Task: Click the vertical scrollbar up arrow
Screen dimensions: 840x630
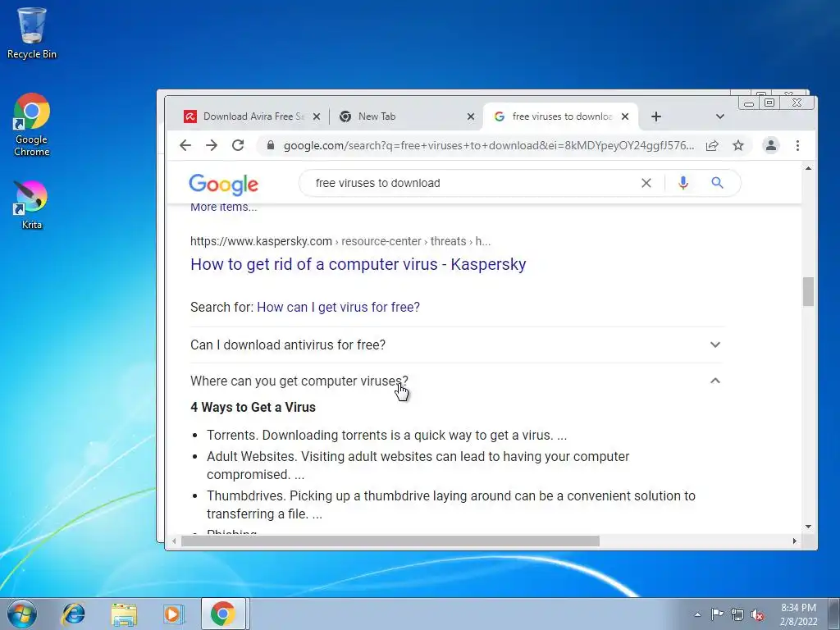Action: [x=808, y=168]
